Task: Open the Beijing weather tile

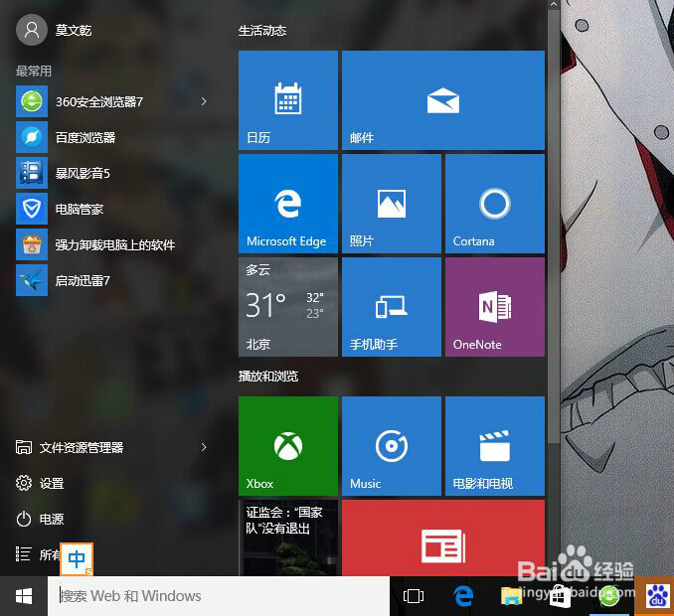Action: pos(288,307)
